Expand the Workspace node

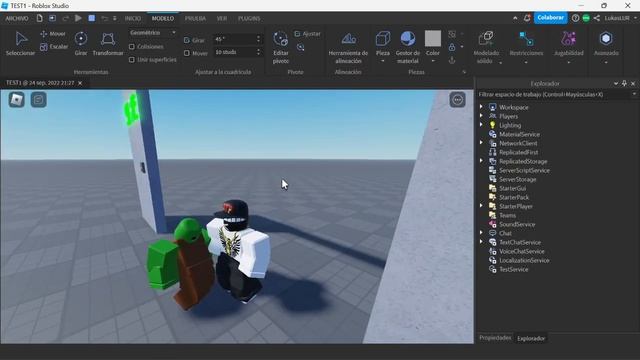(481, 107)
